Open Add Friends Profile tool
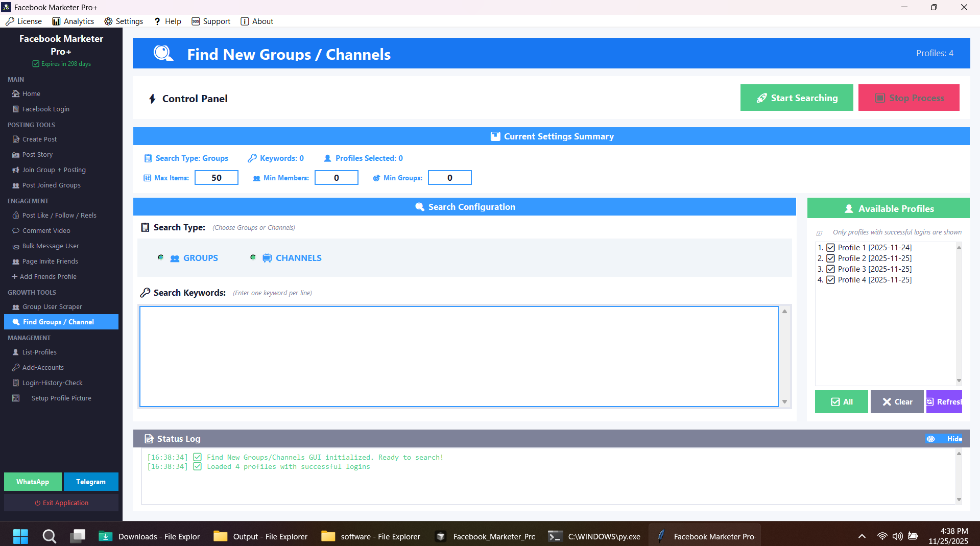 click(48, 277)
